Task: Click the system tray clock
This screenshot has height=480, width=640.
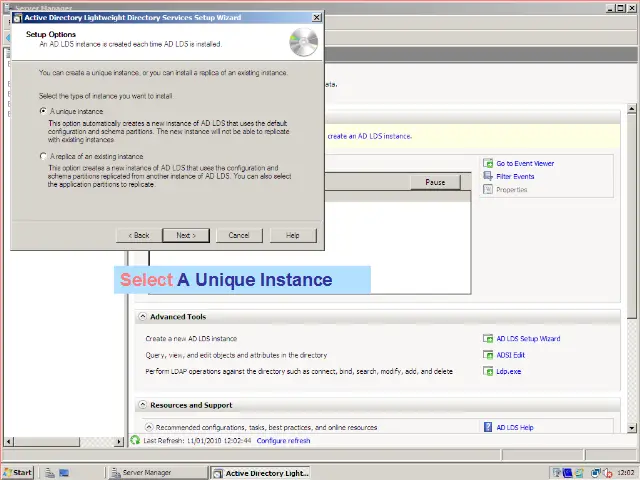Action: [x=626, y=473]
